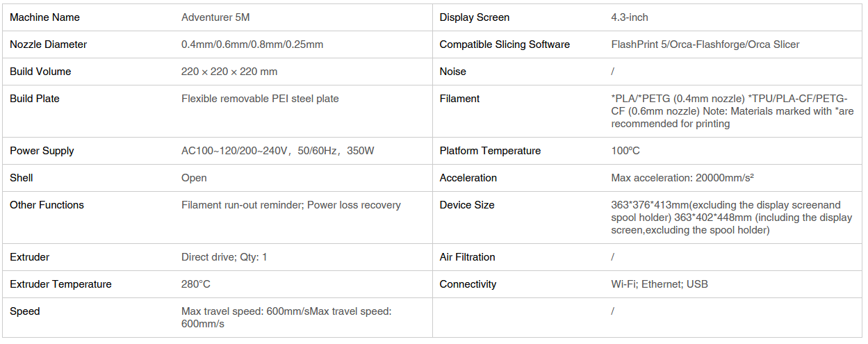Select the Adventurer 5M value text

click(215, 17)
